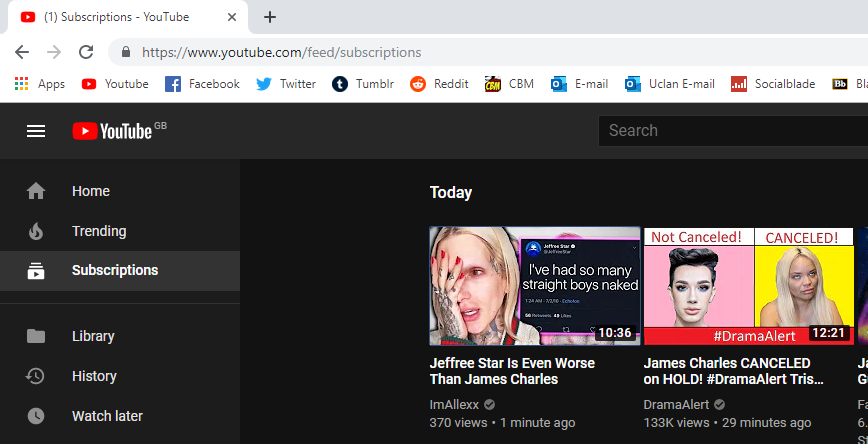Open the Uclan E-mail bookmark

click(670, 84)
